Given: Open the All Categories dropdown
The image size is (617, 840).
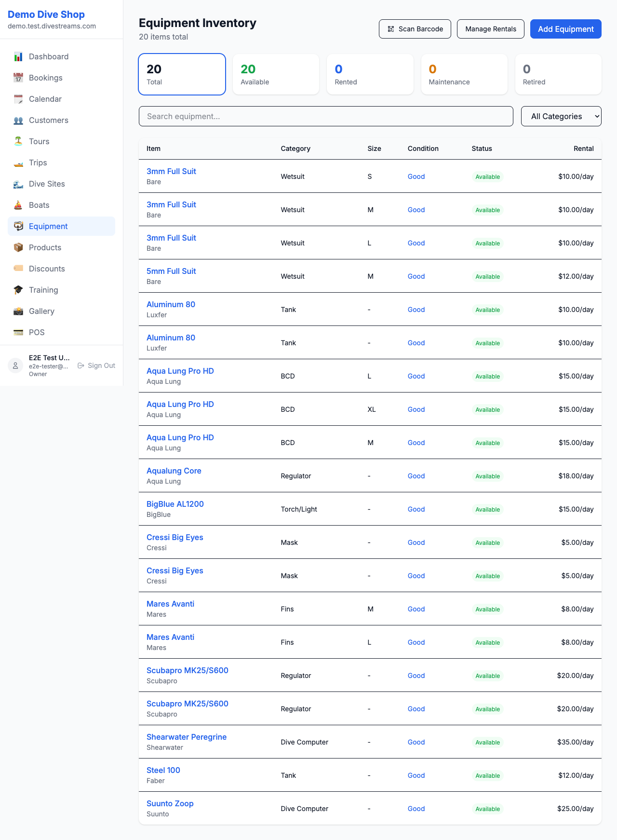Looking at the screenshot, I should [x=561, y=117].
